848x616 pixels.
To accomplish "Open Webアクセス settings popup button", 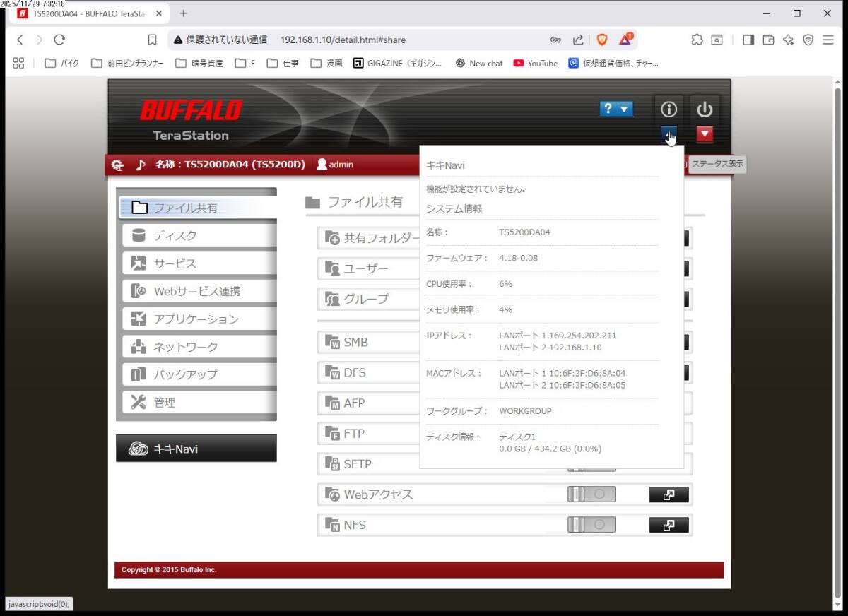I will (x=669, y=494).
